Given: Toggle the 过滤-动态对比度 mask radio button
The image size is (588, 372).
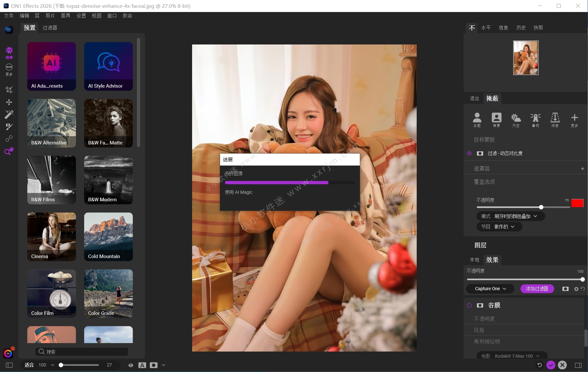Looking at the screenshot, I should click(x=469, y=153).
